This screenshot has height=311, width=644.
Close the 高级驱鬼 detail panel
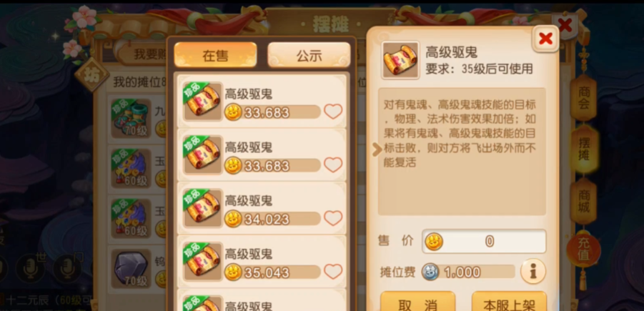pos(545,39)
